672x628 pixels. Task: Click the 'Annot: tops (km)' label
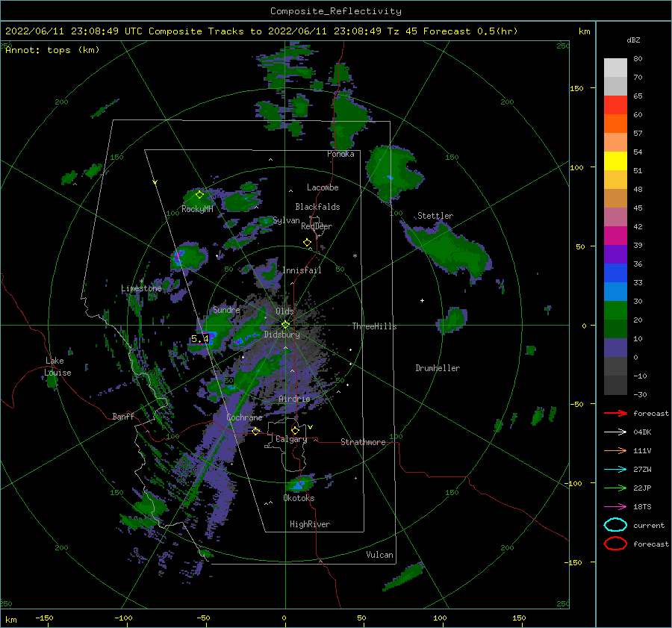[52, 50]
